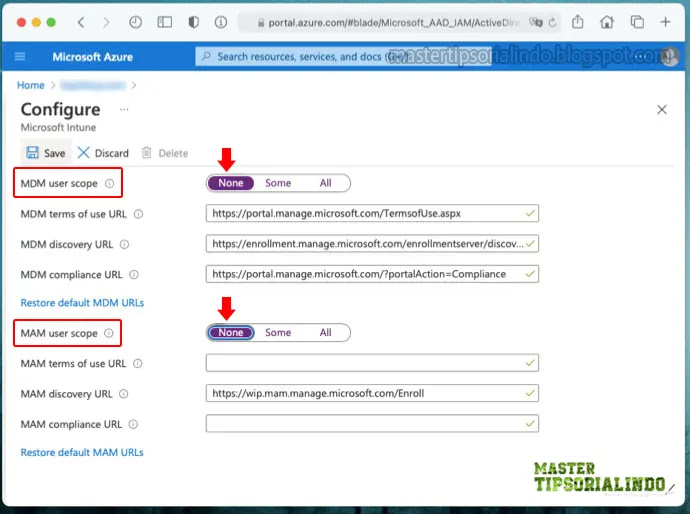
Task: Click the MAM discovery URL field
Action: click(x=372, y=393)
